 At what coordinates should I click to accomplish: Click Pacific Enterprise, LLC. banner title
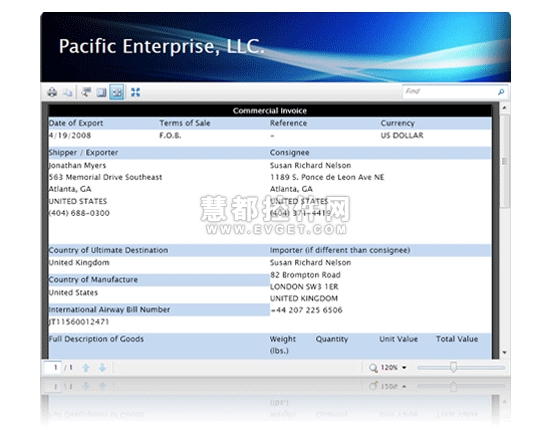tap(161, 46)
